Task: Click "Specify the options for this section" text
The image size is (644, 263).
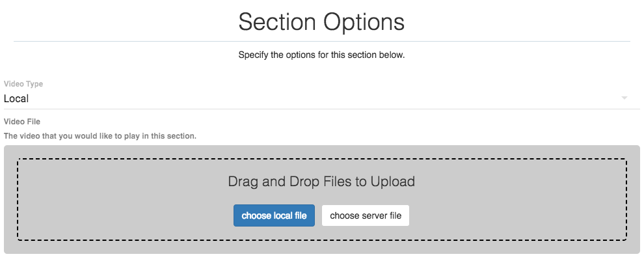Action: point(321,55)
